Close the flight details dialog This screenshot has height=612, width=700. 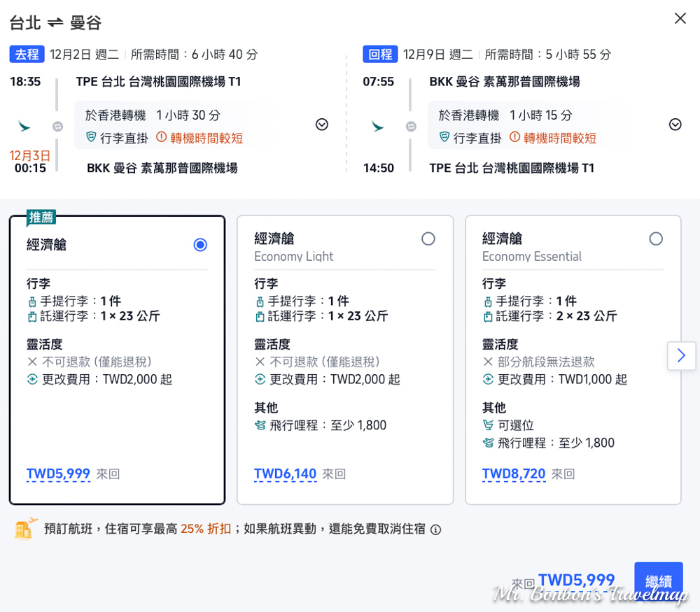point(680,19)
